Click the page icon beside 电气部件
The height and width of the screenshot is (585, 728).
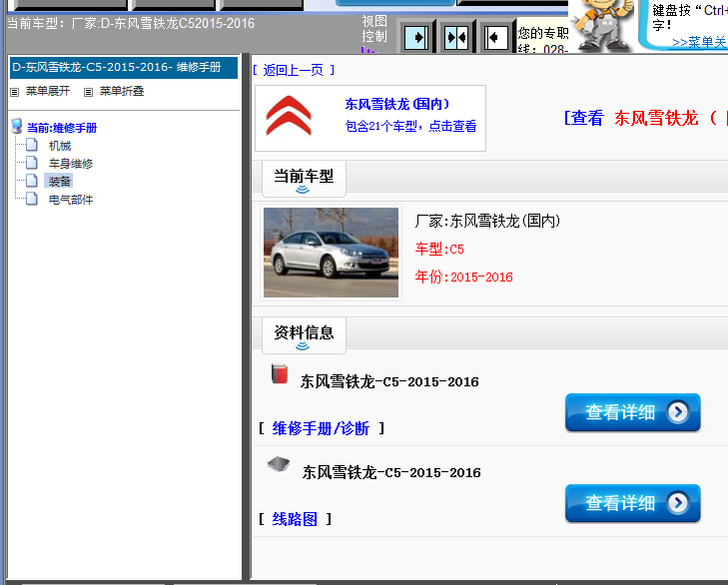(32, 199)
